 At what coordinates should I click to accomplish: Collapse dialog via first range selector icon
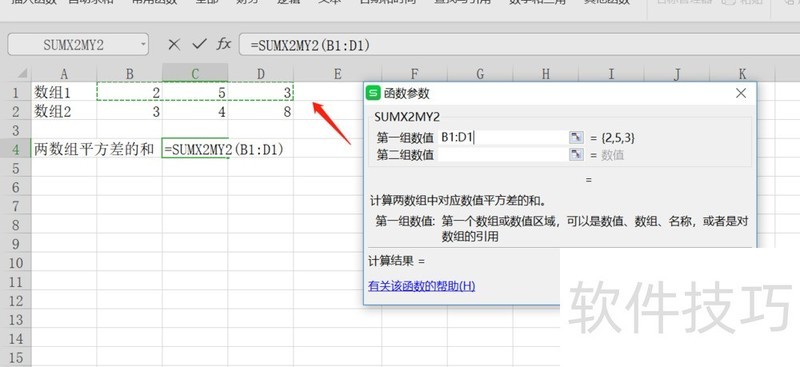point(576,137)
